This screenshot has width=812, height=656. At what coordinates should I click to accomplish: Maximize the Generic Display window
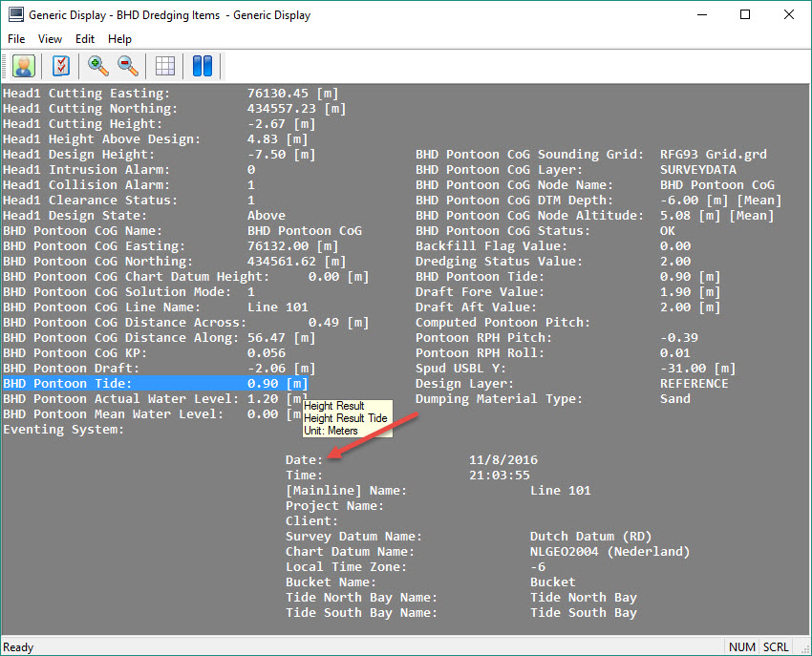(x=745, y=15)
